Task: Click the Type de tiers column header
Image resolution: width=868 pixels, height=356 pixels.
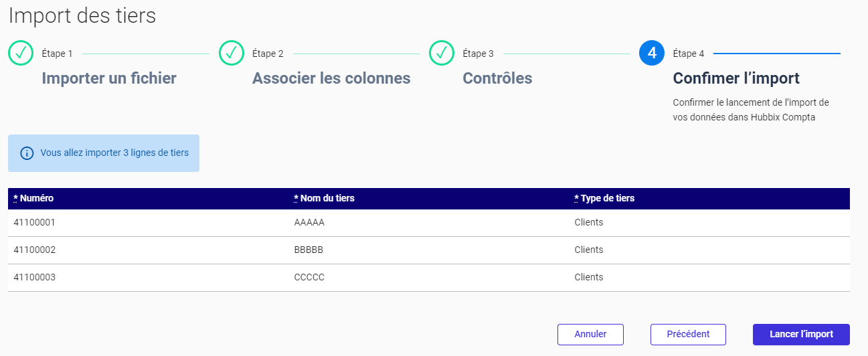Action: [x=604, y=199]
